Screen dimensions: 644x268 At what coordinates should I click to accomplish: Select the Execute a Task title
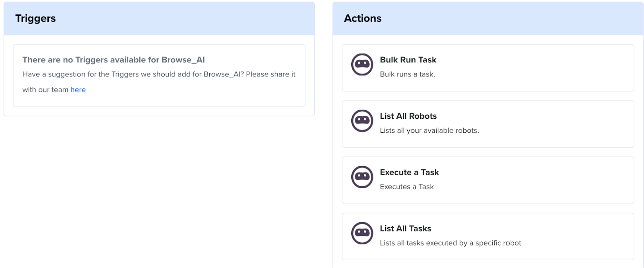(x=409, y=173)
